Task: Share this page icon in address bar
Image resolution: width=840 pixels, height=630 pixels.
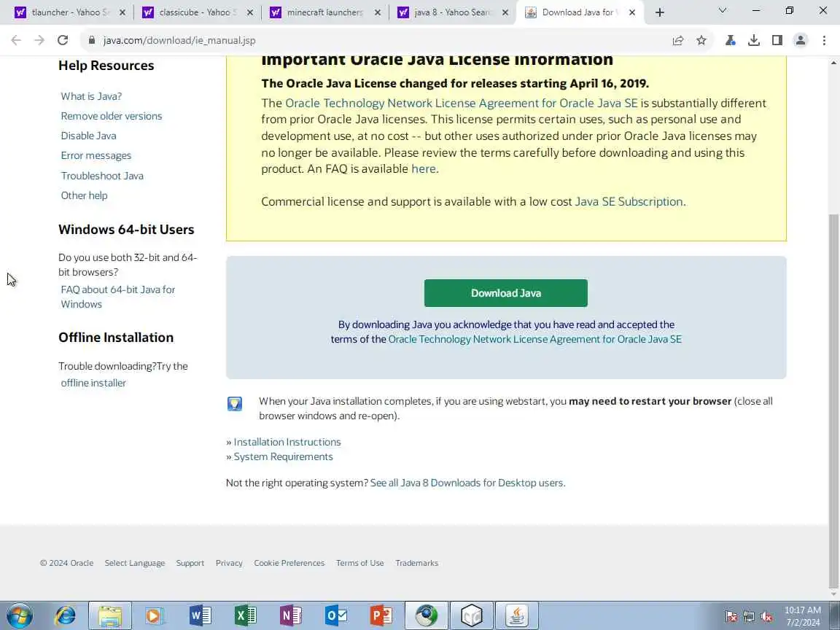Action: 677,40
